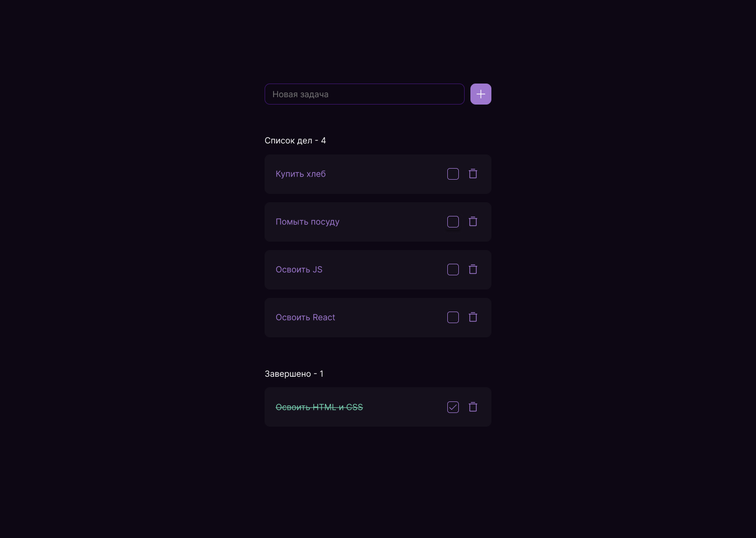The image size is (756, 538).
Task: Tick the Освоить JS checkbox
Action: tap(453, 270)
